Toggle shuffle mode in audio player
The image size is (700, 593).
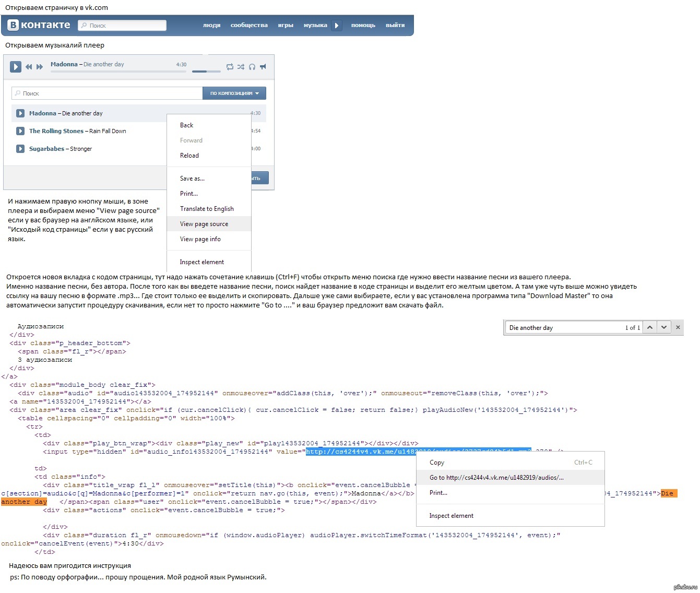(x=241, y=67)
